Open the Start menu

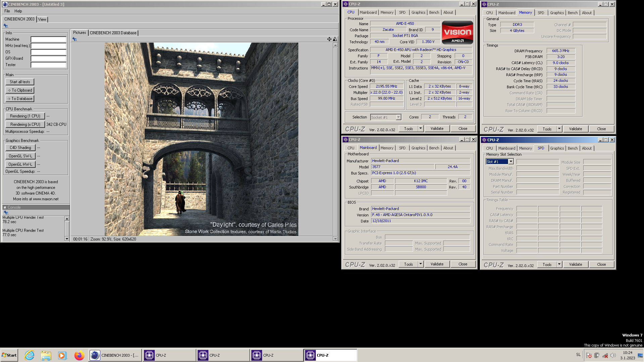pyautogui.click(x=9, y=355)
